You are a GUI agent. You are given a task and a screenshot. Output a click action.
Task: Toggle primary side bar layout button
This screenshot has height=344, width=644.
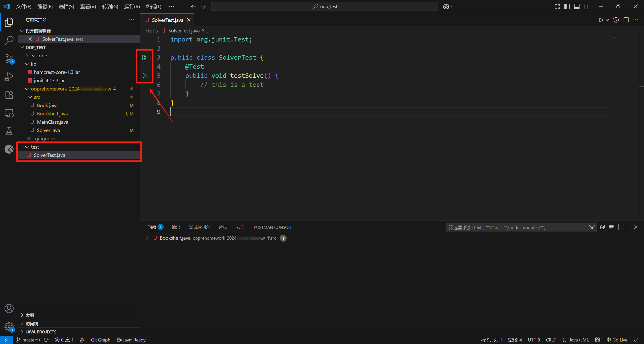point(567,7)
